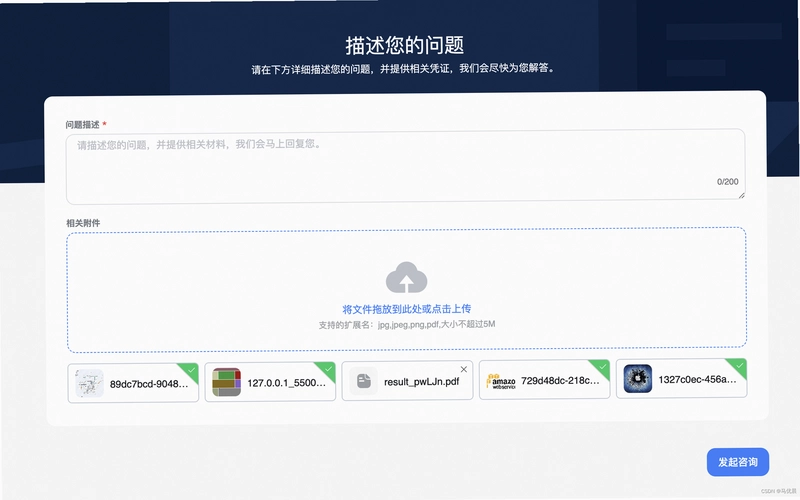800x500 pixels.
Task: Click the green checkmark on 89dc7bcd-9048 file
Action: [x=190, y=370]
